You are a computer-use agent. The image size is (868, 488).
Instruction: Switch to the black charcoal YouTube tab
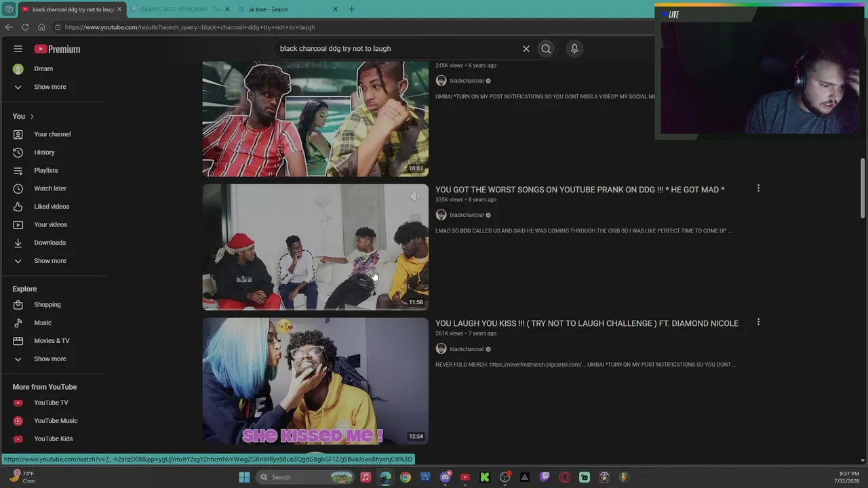71,9
